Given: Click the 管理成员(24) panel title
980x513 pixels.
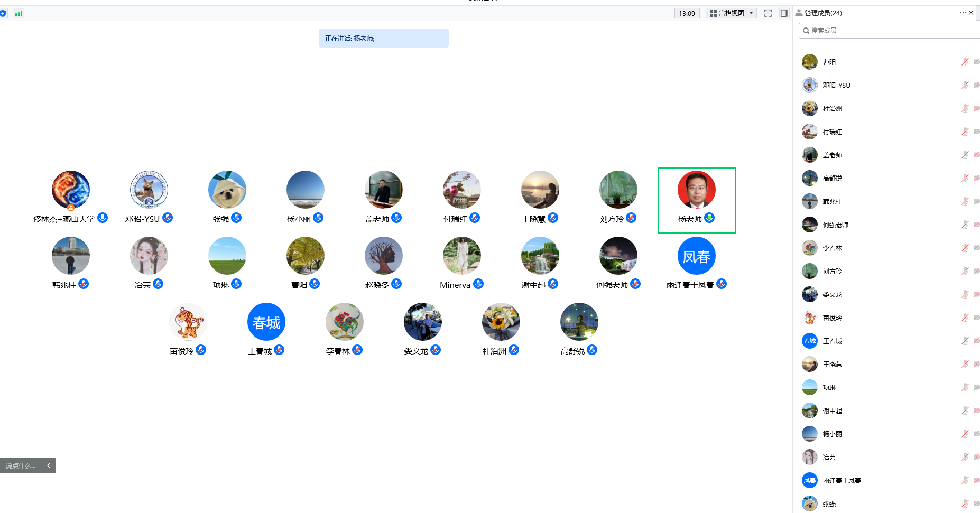Looking at the screenshot, I should tap(823, 13).
